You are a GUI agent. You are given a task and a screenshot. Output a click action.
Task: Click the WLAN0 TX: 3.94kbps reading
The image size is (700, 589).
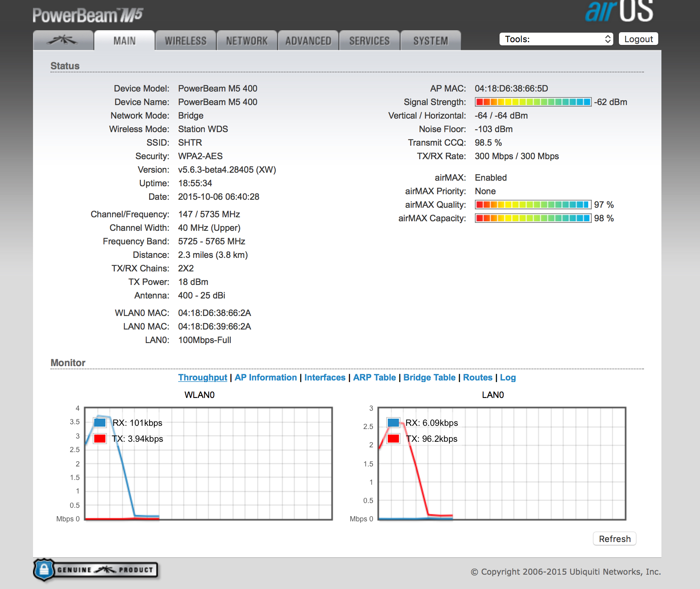(x=138, y=439)
